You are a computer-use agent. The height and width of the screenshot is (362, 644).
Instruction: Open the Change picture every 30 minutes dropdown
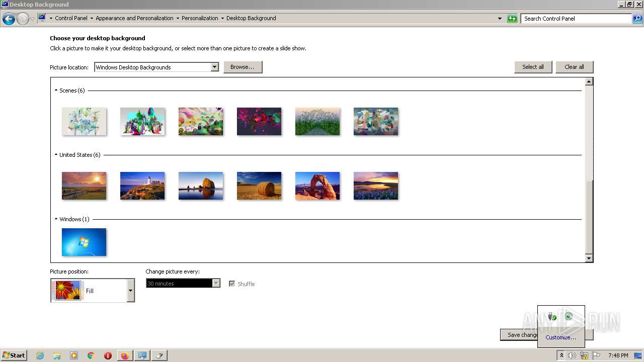183,284
